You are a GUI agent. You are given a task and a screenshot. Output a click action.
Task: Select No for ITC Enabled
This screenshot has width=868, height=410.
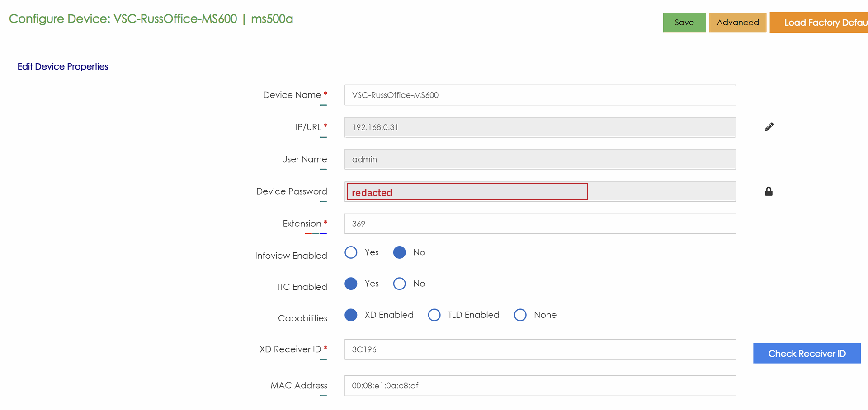click(399, 284)
